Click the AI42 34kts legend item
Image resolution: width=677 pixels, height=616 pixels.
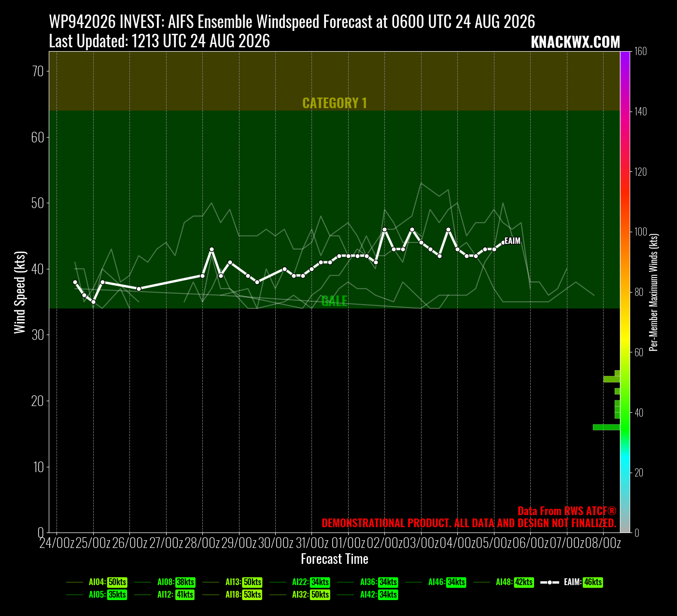368,595
